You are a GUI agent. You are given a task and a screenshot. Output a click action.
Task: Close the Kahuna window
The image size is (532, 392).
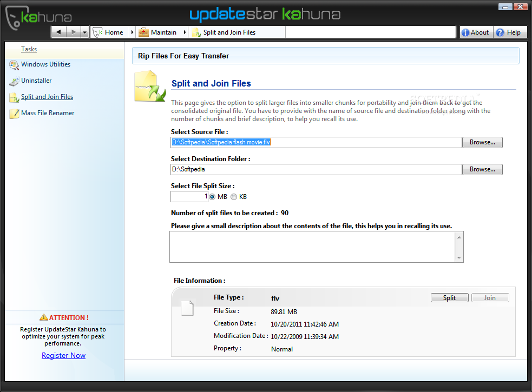tap(520, 7)
